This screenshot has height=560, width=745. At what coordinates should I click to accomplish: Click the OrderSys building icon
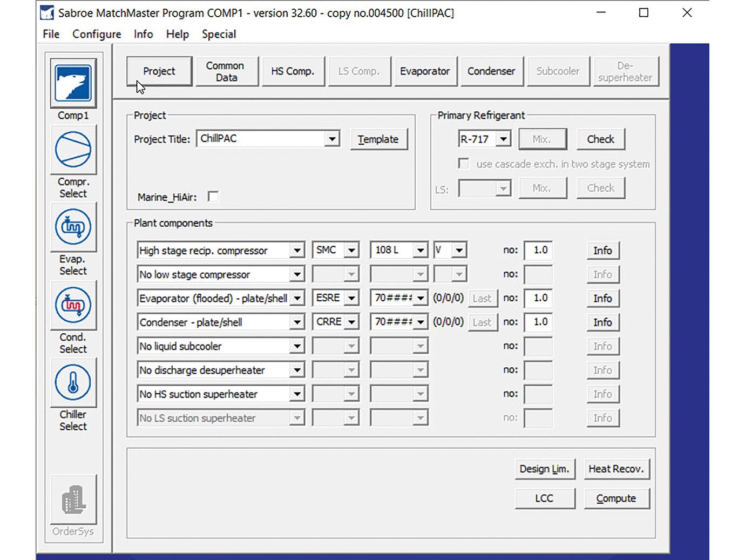pyautogui.click(x=73, y=500)
